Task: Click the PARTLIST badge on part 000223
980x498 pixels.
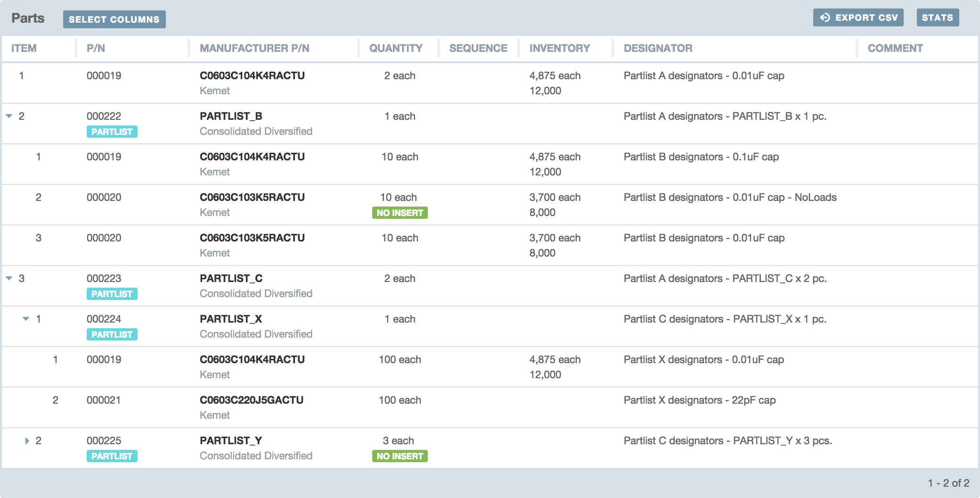Action: click(x=112, y=294)
